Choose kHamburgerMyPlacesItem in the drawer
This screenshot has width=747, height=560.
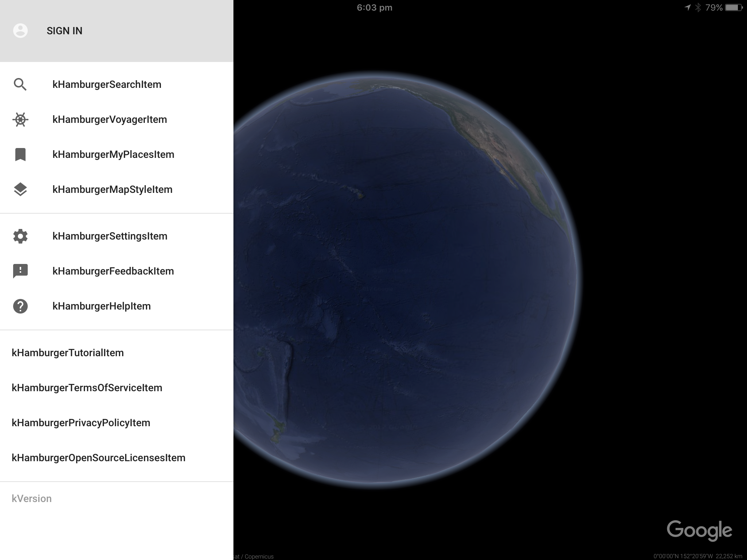click(x=113, y=155)
